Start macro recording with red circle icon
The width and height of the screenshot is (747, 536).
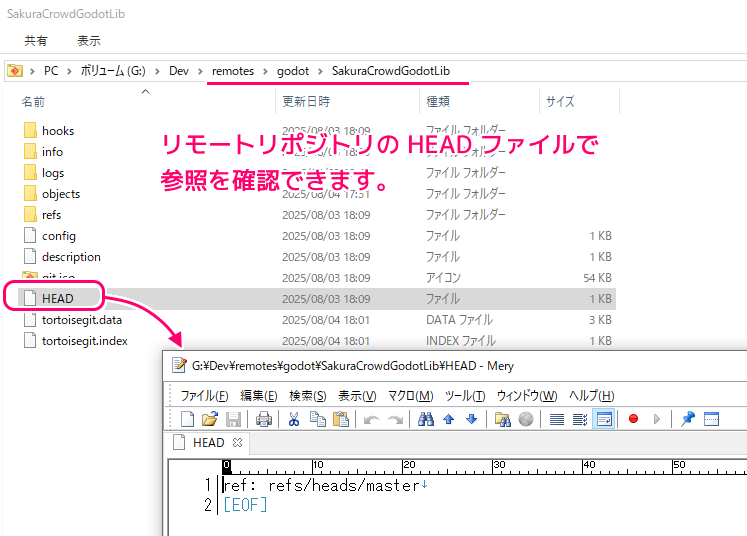pos(633,419)
